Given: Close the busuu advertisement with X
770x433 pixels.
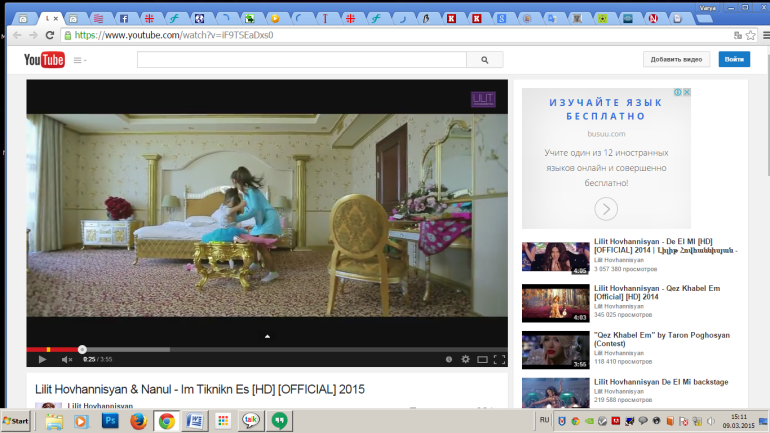Looking at the screenshot, I should [x=687, y=92].
